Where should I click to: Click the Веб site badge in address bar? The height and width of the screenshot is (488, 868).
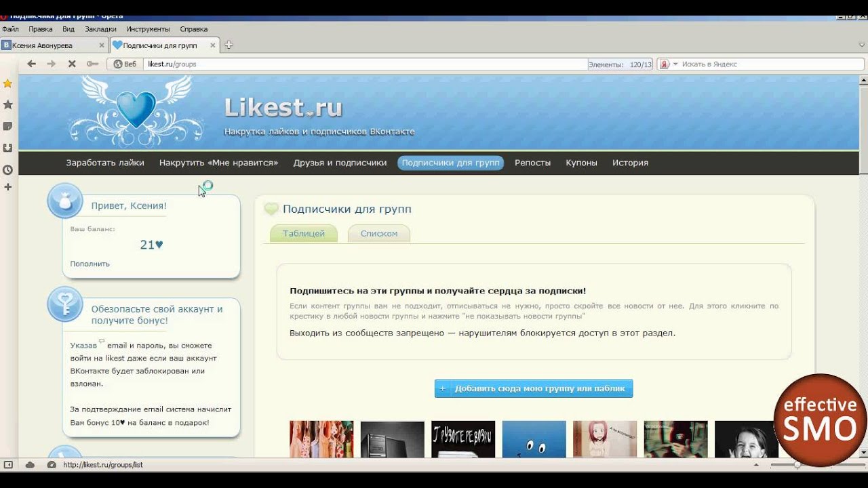coord(125,64)
